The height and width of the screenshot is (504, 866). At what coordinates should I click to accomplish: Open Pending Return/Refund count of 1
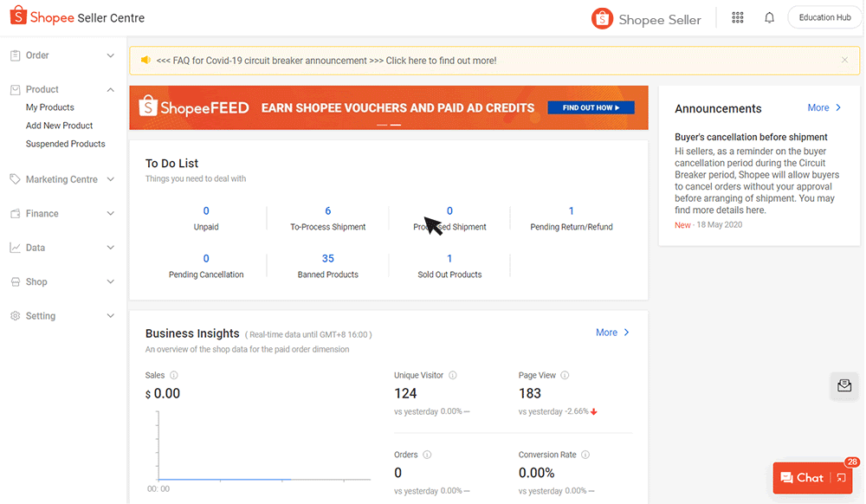click(x=571, y=211)
